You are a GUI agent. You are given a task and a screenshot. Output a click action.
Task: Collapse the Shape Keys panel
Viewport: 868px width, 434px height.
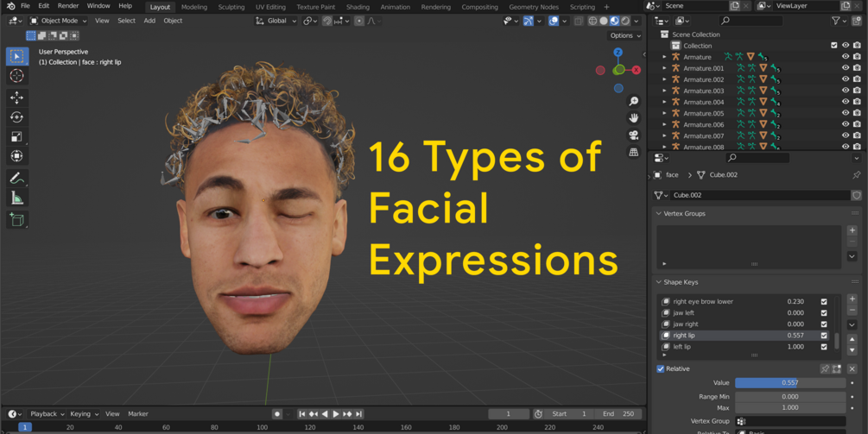click(x=659, y=282)
